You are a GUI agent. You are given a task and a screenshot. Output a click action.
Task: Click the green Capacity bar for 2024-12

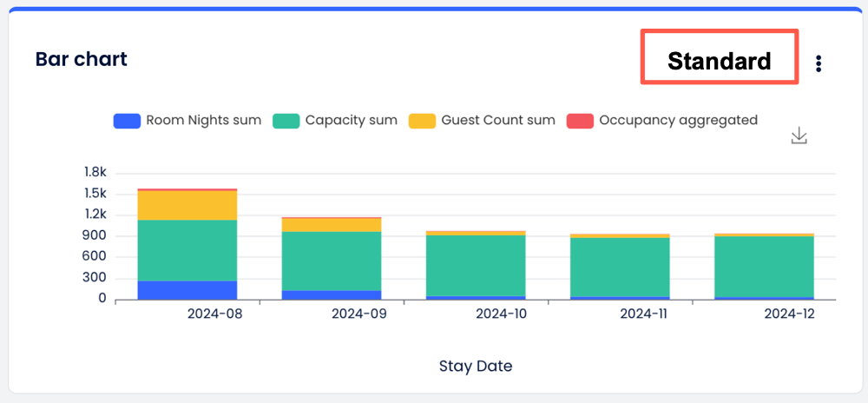[x=764, y=266]
